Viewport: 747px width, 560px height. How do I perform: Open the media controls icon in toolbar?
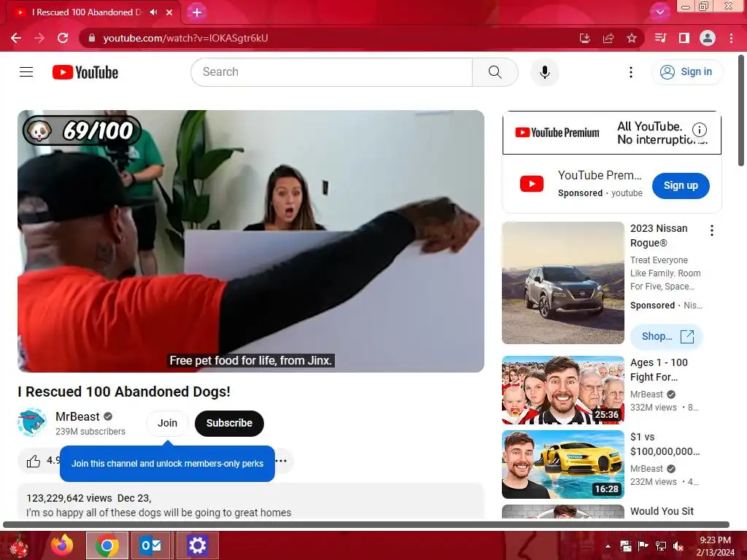pyautogui.click(x=660, y=38)
